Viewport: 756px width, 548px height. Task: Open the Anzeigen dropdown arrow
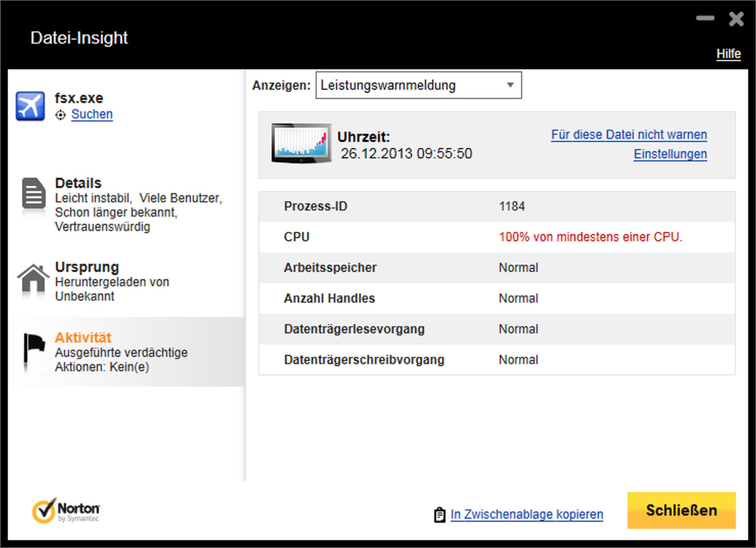tap(510, 85)
